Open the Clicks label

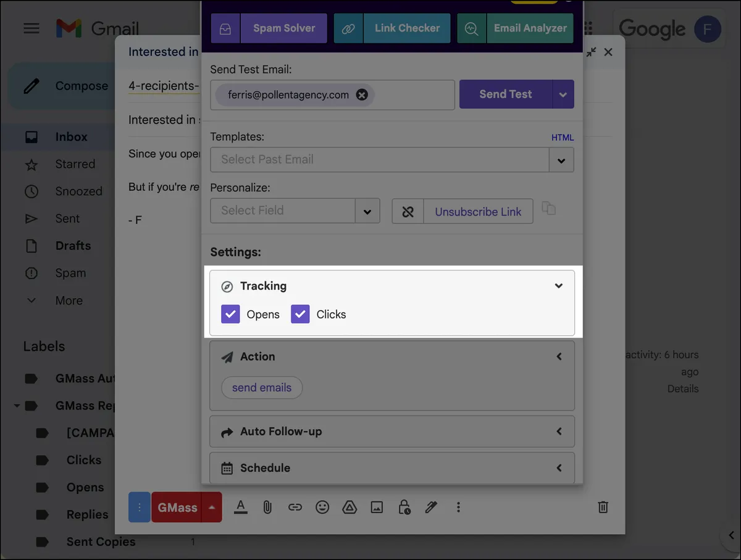83,460
